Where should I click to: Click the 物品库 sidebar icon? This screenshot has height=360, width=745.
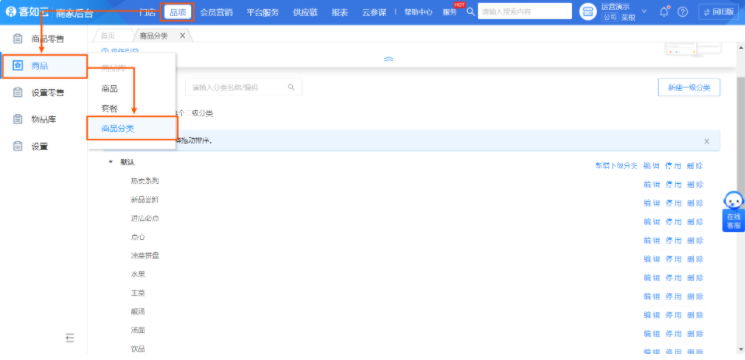[x=18, y=119]
